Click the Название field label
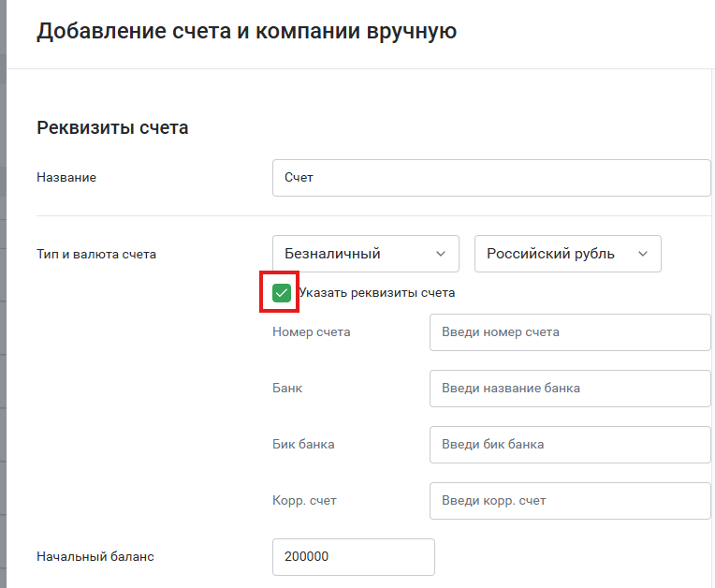 [66, 178]
